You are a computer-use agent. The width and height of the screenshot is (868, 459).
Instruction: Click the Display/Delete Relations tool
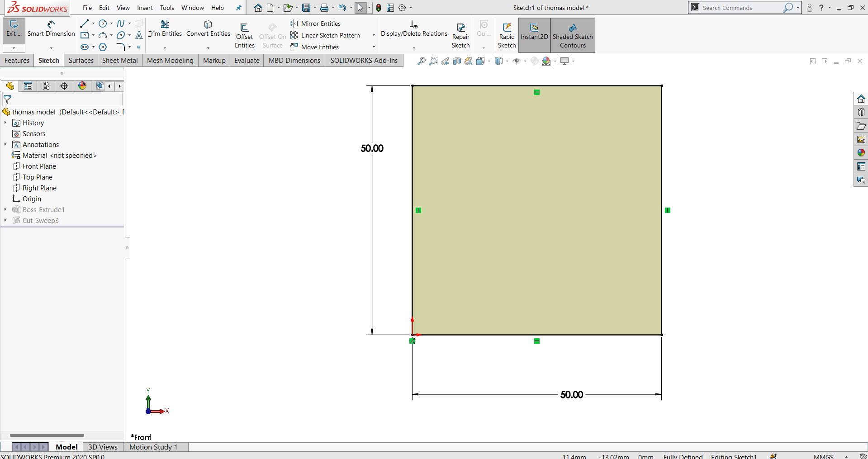[414, 29]
